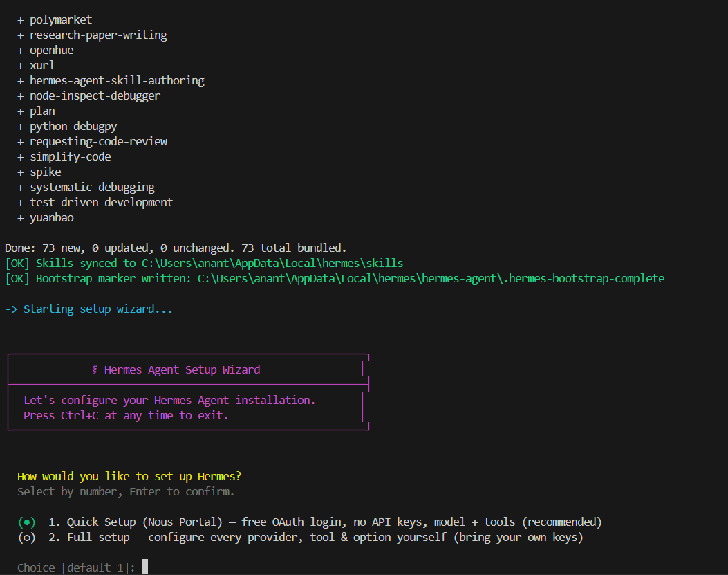Click the 'yuanbao' skill entry

[x=52, y=217]
